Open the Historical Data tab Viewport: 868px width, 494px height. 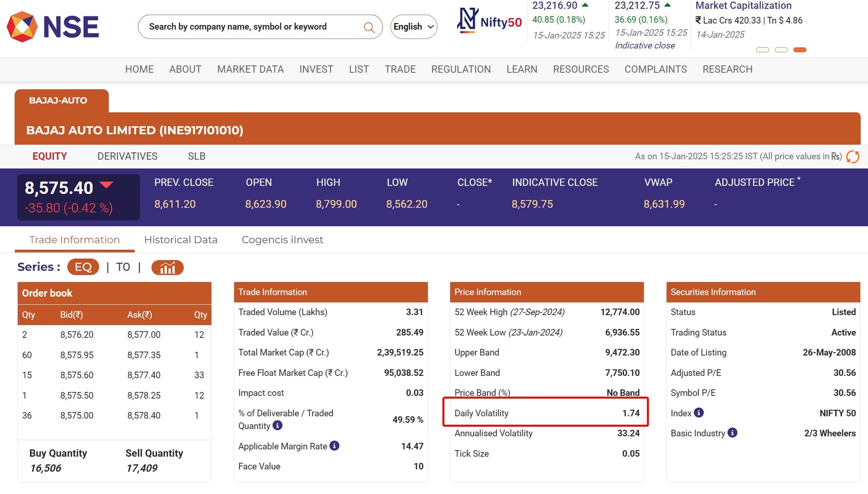coord(181,240)
